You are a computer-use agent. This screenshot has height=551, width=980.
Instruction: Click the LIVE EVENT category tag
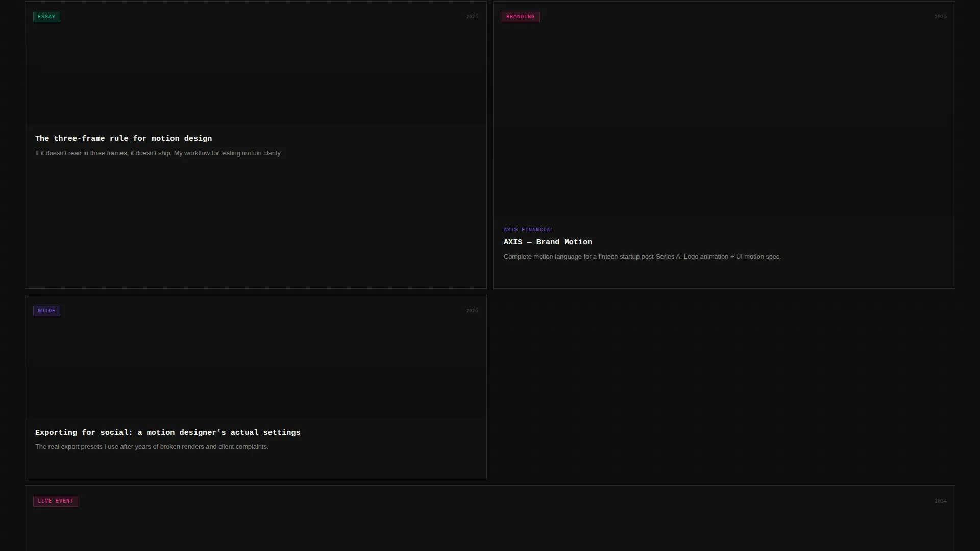coord(55,501)
